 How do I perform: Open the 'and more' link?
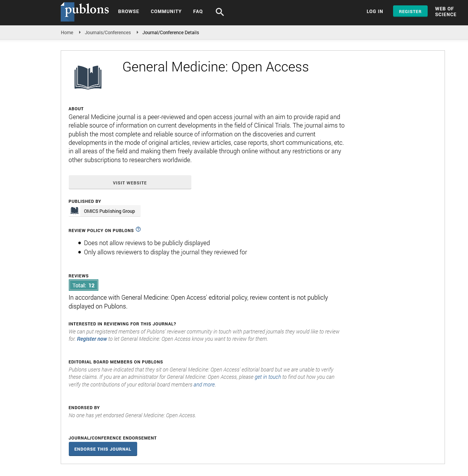click(204, 385)
